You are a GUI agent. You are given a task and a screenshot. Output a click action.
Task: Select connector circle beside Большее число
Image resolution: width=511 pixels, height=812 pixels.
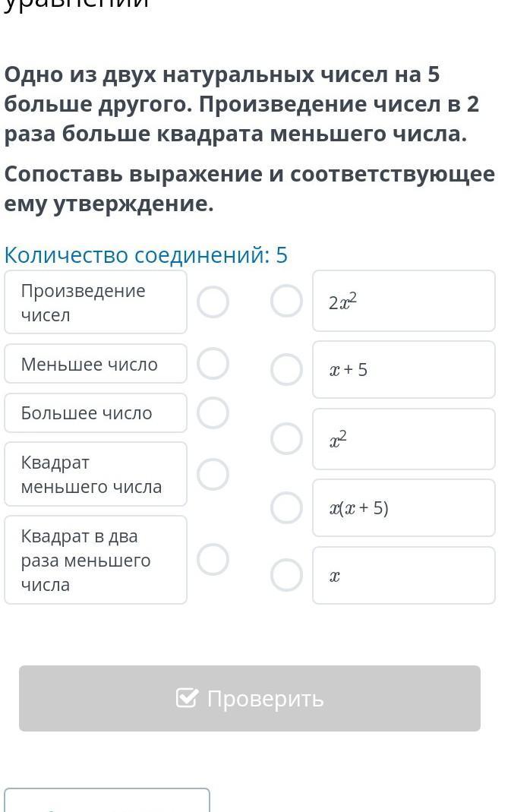click(x=213, y=412)
